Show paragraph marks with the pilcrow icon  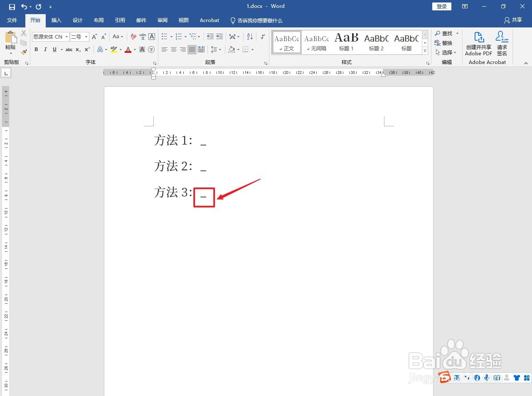pyautogui.click(x=262, y=37)
